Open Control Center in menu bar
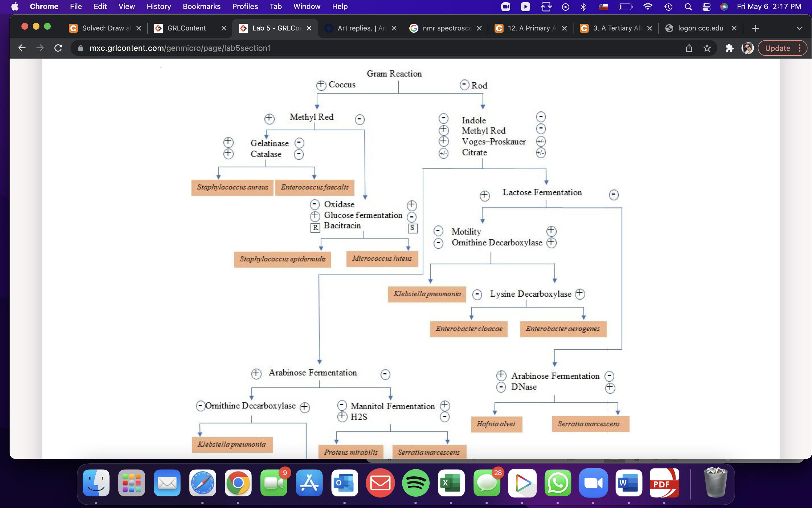The height and width of the screenshot is (508, 812). click(x=706, y=7)
